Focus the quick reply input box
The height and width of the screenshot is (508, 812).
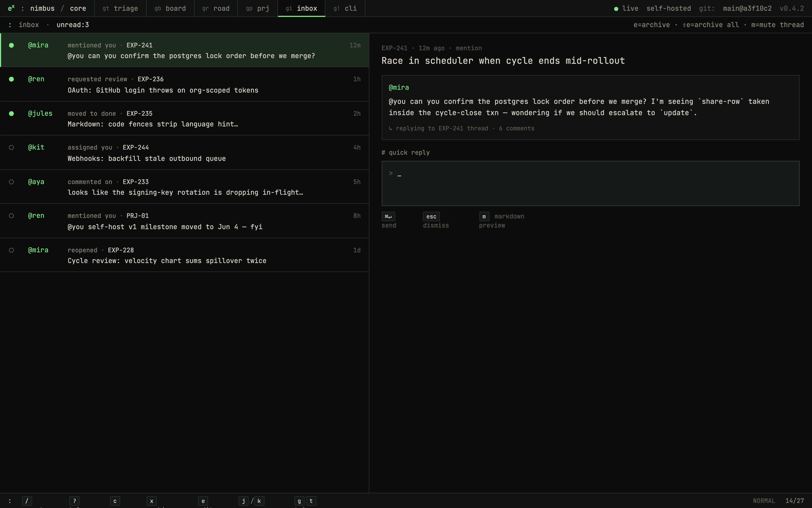pos(590,183)
